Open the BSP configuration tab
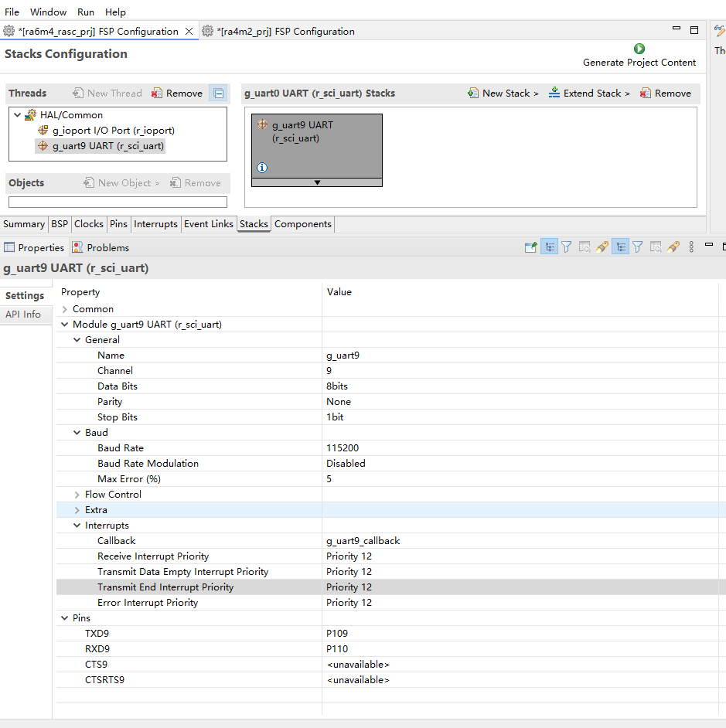This screenshot has height=728, width=726. click(x=60, y=224)
